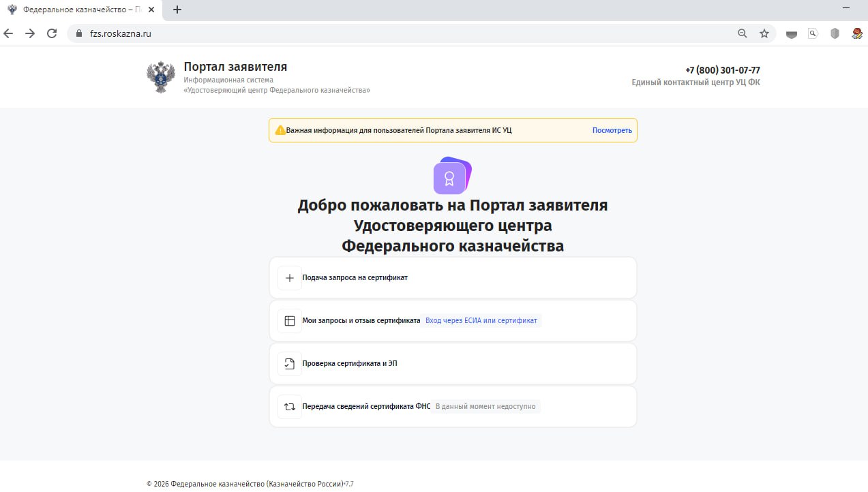Click Единый контактный центр УЦ ФК text
This screenshot has width=868, height=492.
click(695, 82)
